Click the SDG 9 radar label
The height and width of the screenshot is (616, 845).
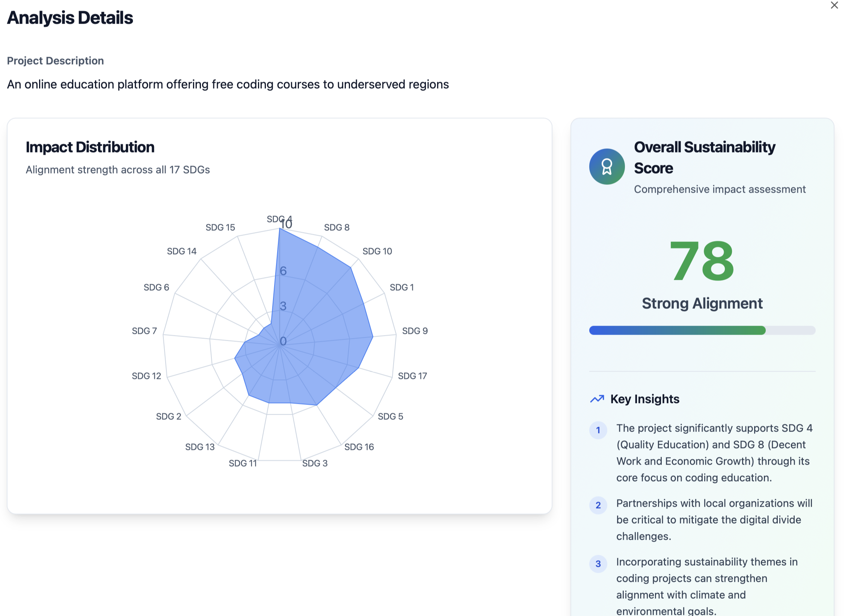click(x=415, y=331)
